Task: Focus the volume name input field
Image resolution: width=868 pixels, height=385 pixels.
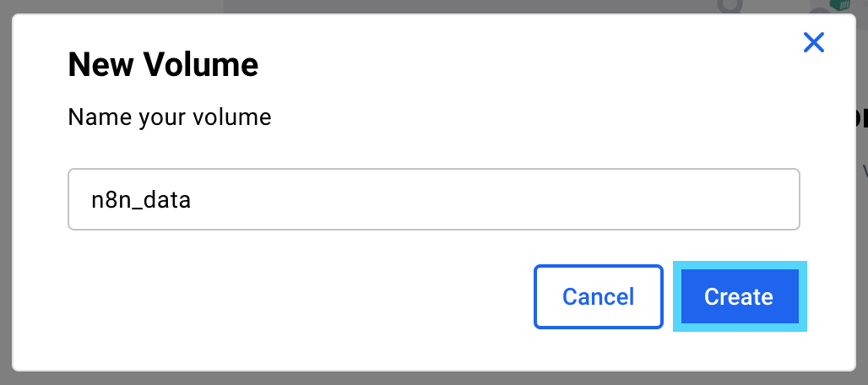Action: click(x=433, y=199)
